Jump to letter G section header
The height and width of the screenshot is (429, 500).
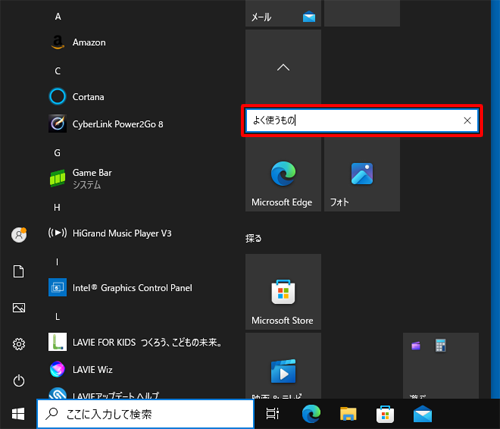(57, 153)
